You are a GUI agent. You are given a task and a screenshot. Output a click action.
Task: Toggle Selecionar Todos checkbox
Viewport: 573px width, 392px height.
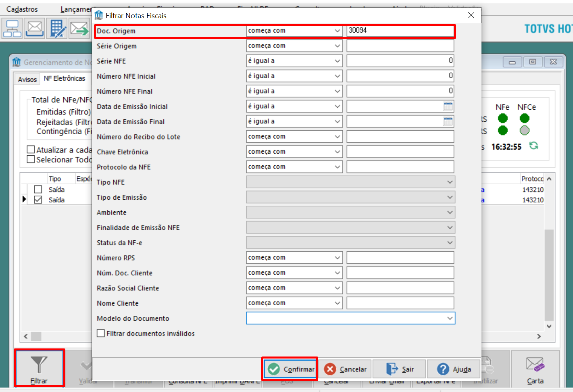[x=31, y=159]
